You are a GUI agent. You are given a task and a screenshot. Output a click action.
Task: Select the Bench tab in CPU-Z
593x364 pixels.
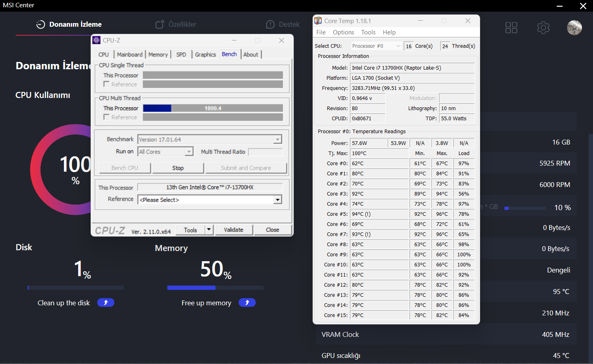click(229, 54)
